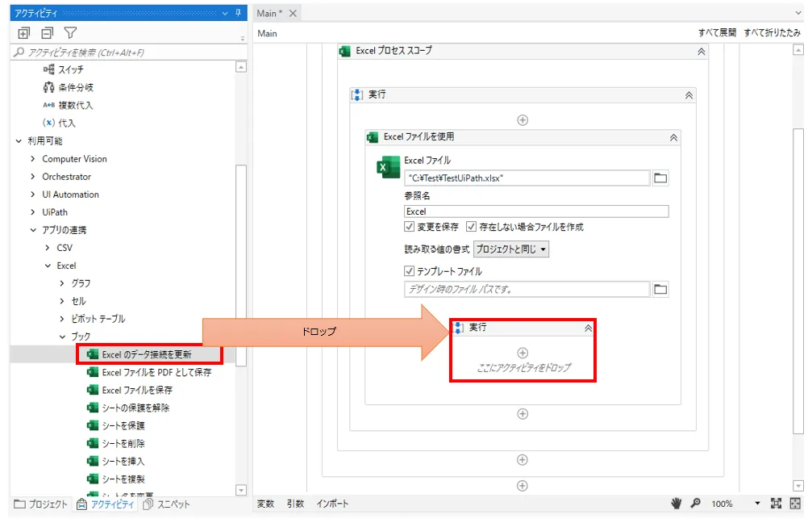
Task: Click the collapse all icon in Activities panel
Action: click(x=47, y=33)
